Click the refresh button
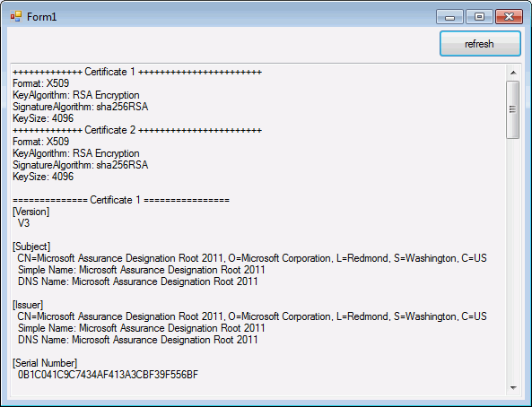Screen dimensions: 532x407 (480, 44)
